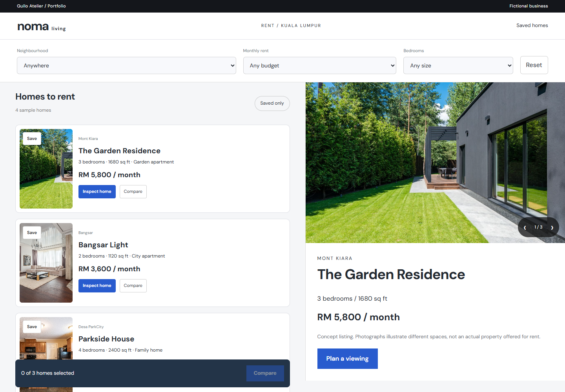The width and height of the screenshot is (565, 392).
Task: Select The Garden Residence card title
Action: 119,151
